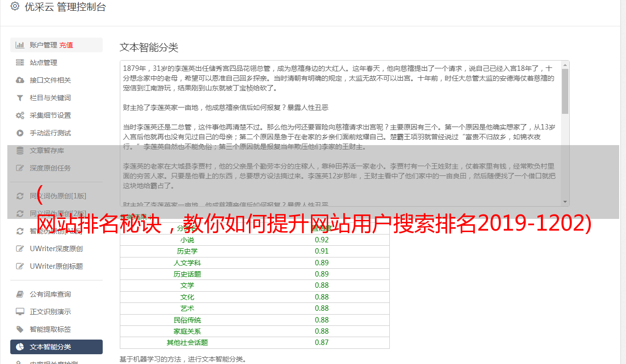
Task: Click the red 充值 link
Action: (x=66, y=45)
